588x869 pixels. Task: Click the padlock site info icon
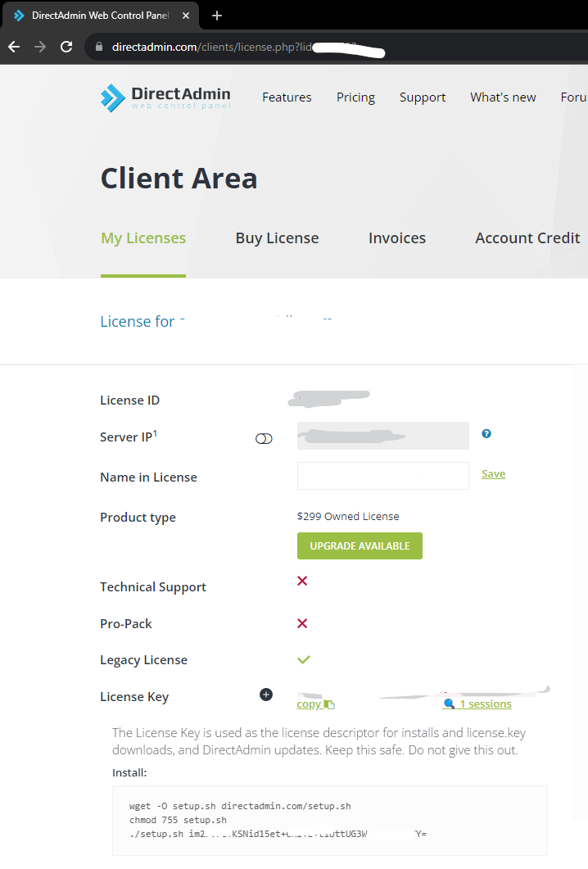99,47
